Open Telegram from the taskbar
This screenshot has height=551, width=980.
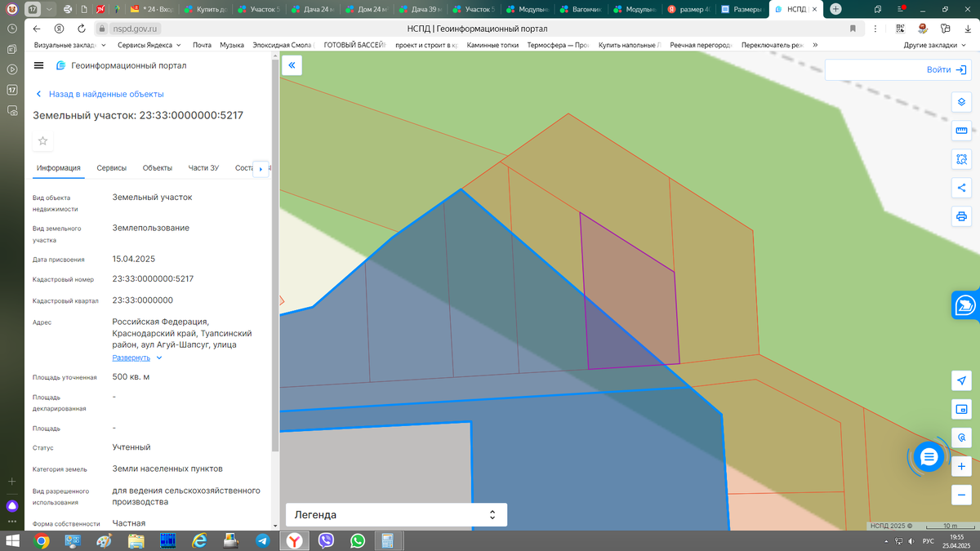pos(262,540)
